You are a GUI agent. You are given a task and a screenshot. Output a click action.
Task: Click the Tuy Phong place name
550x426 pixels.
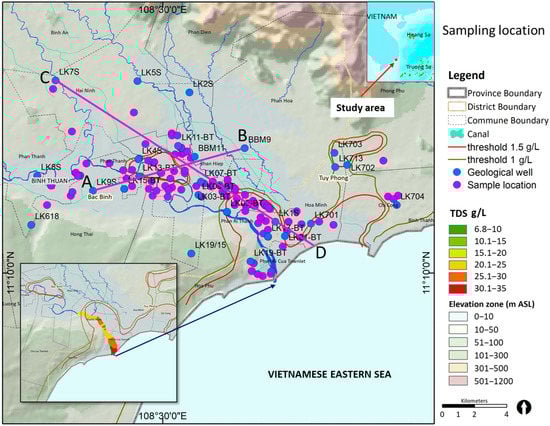334,178
